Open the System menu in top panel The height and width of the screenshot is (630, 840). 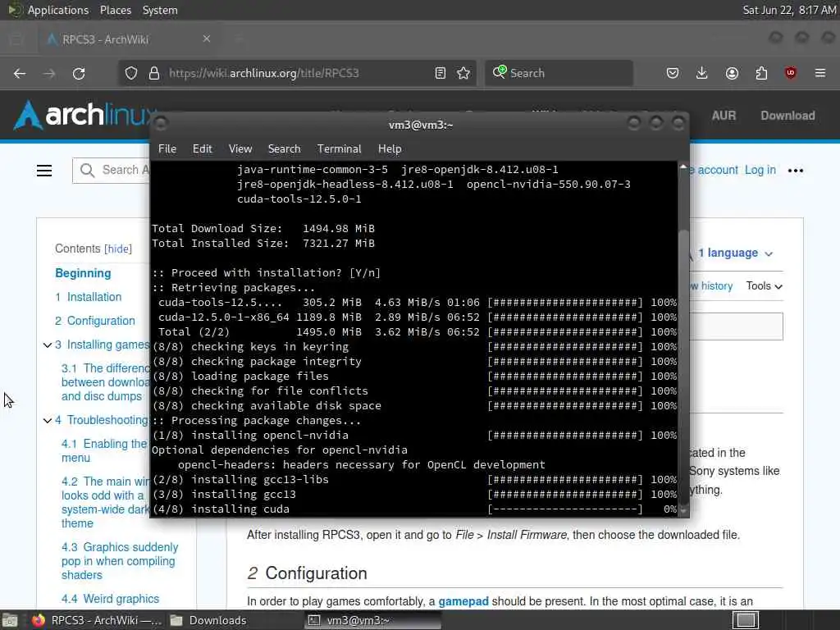(x=160, y=10)
